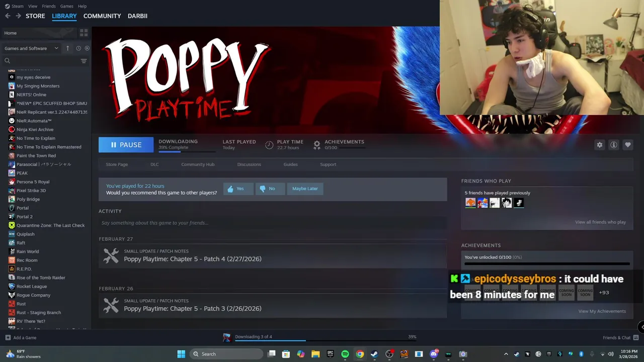
Task: Click Add a Game
Action: [x=21, y=338]
